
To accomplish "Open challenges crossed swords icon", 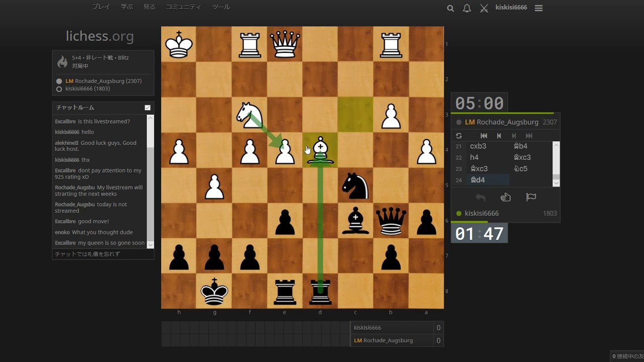I will [x=484, y=8].
